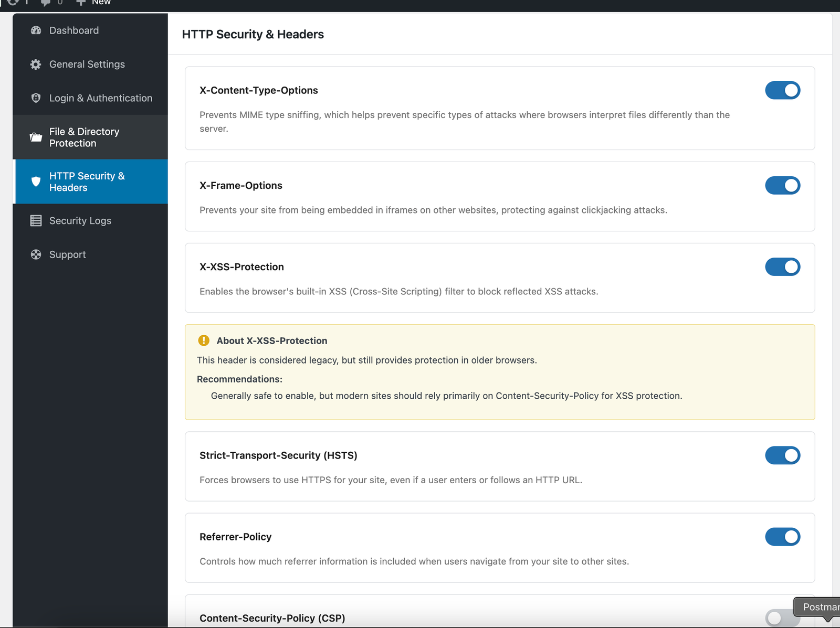
Task: Click the About X-XSS-Protection notice title
Action: 272,340
